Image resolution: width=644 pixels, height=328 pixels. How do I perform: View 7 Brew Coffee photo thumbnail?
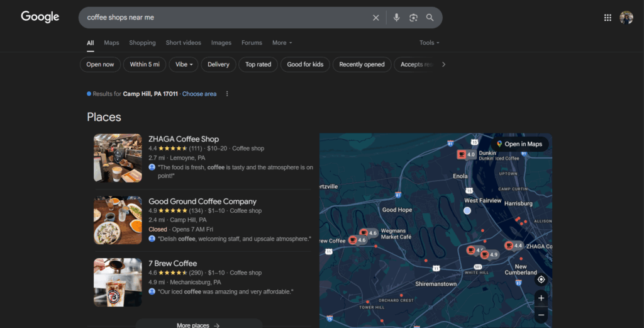click(x=118, y=283)
